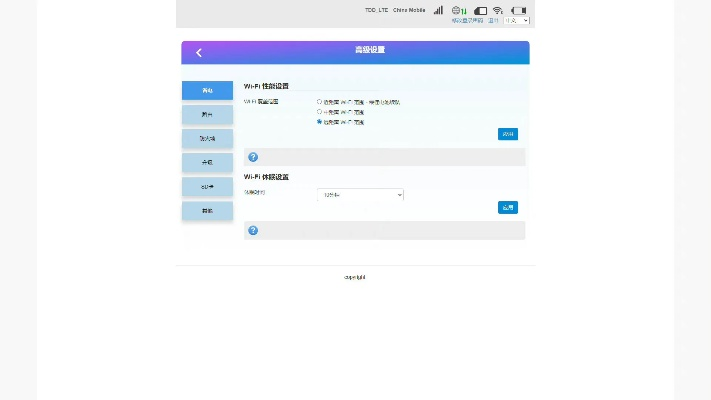Click the mobile signal strength bars icon
The image size is (711, 400).
pos(438,10)
